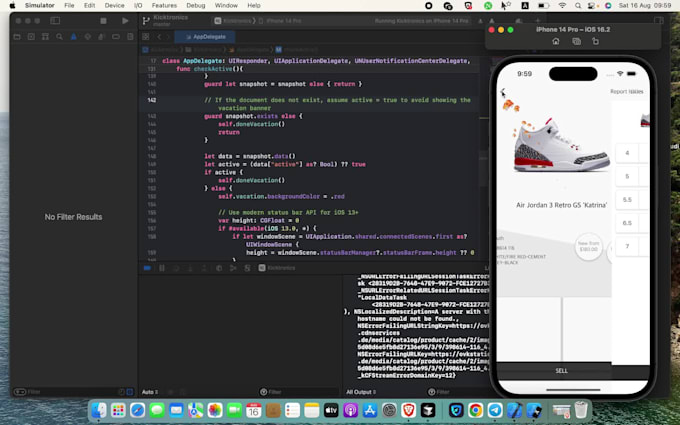Click the Simulator home button icon

pyautogui.click(x=556, y=42)
